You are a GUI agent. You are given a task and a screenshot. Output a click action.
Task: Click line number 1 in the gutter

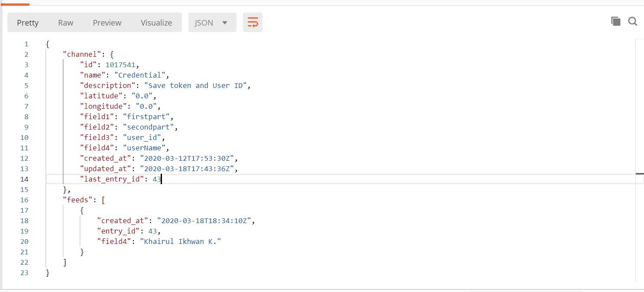[26, 44]
